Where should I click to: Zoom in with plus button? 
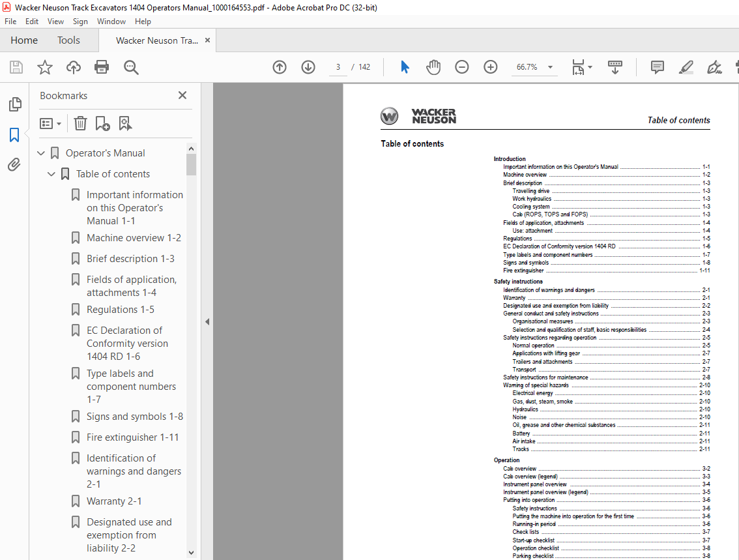tap(491, 67)
